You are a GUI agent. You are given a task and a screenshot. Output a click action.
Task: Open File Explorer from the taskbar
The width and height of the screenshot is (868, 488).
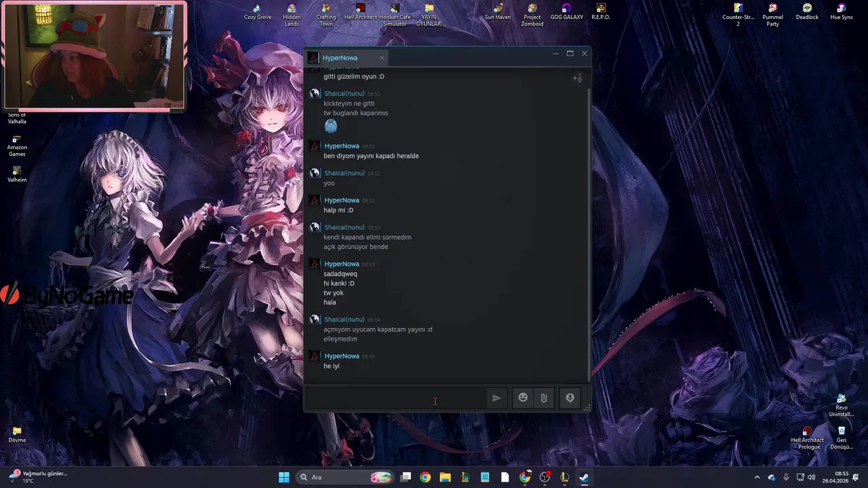[445, 477]
